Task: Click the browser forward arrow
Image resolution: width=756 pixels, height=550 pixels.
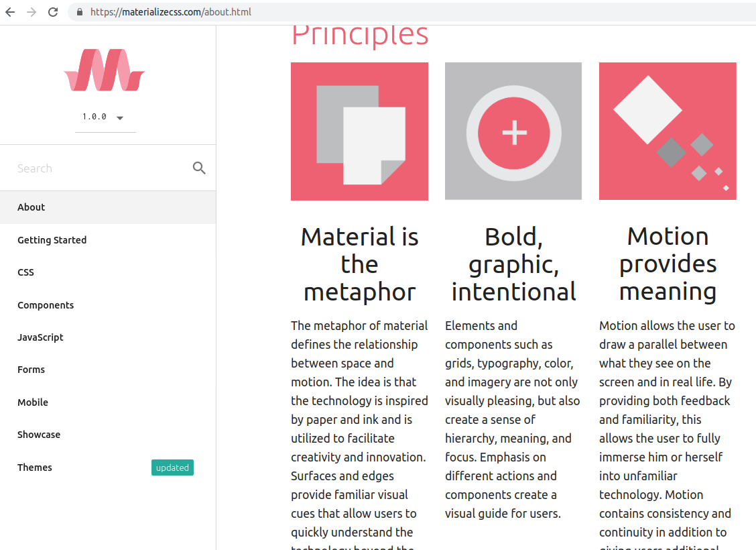Action: click(31, 11)
